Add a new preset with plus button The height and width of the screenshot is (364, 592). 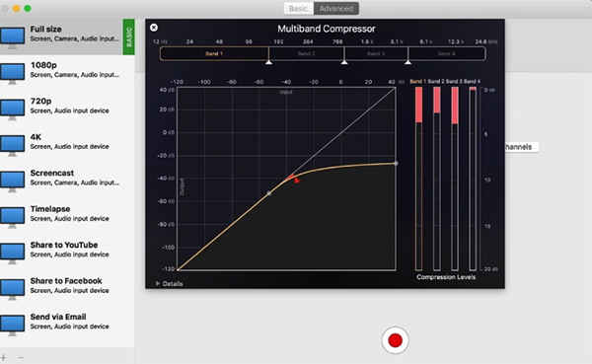[x=3, y=357]
